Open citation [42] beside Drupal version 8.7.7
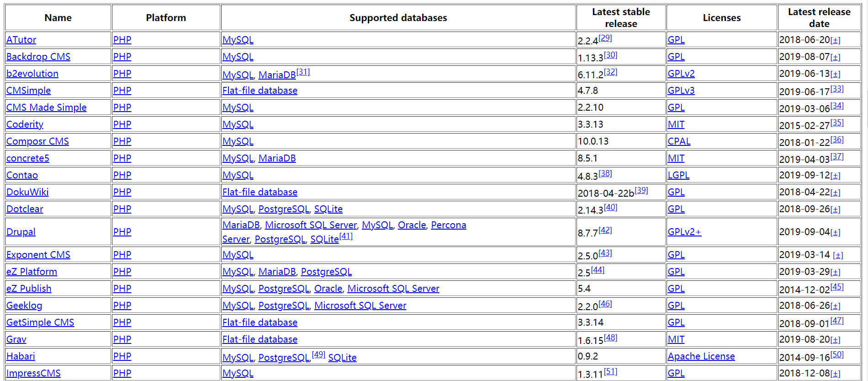 coord(605,230)
